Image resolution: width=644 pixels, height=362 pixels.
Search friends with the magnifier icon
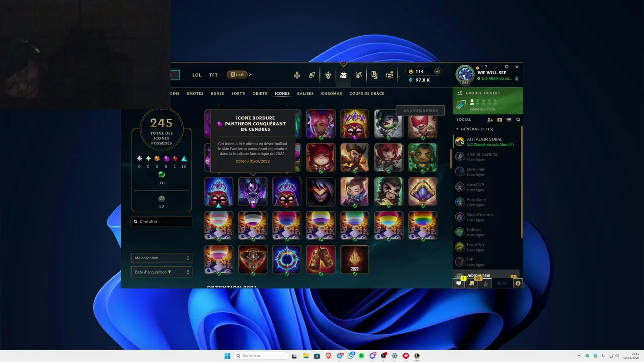tap(518, 120)
